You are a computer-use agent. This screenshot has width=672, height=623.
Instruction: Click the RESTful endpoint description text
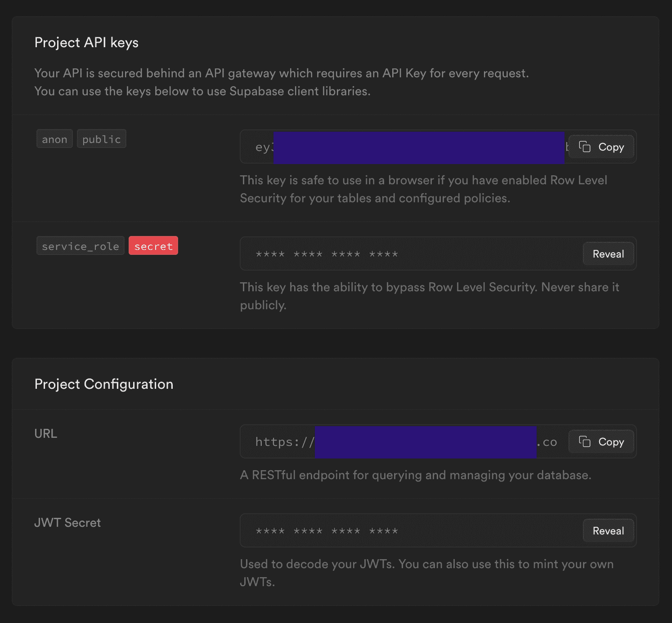tap(416, 475)
